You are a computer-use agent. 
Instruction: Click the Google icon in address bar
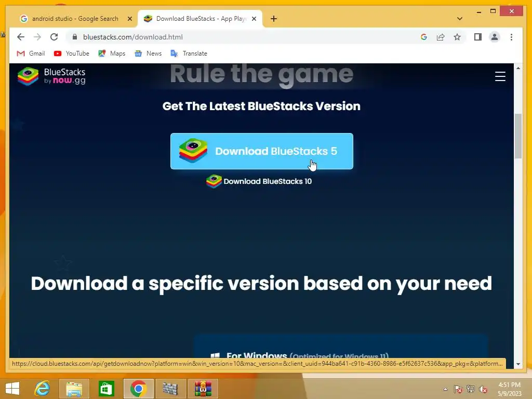click(424, 37)
